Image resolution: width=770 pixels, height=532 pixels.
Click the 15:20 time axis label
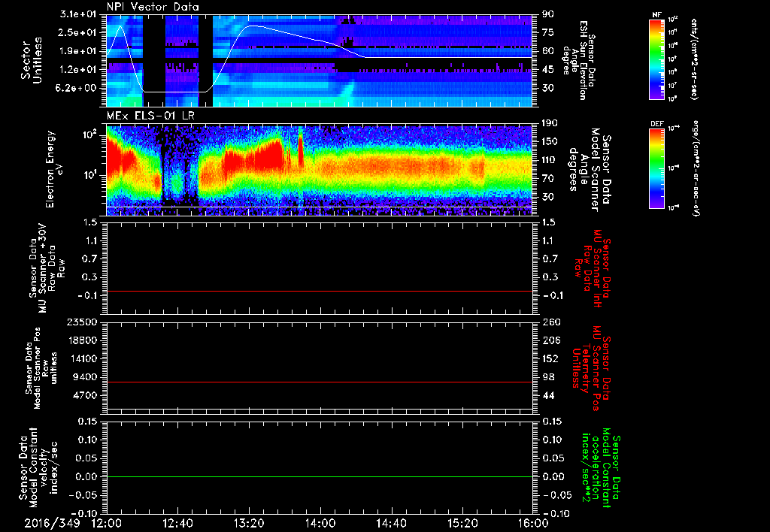point(462,523)
